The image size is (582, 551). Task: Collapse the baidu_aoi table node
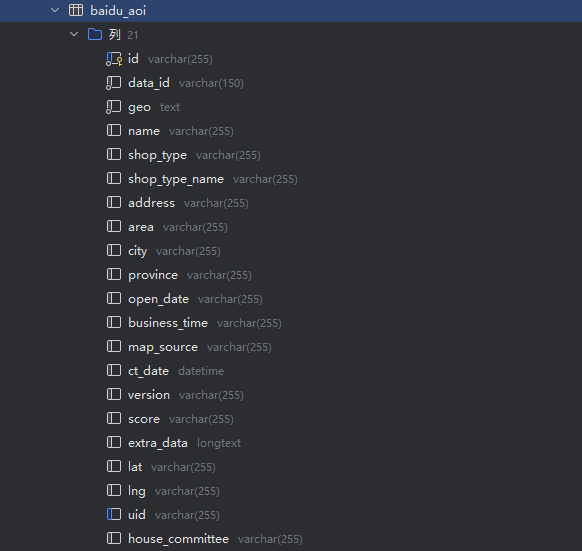[x=55, y=10]
